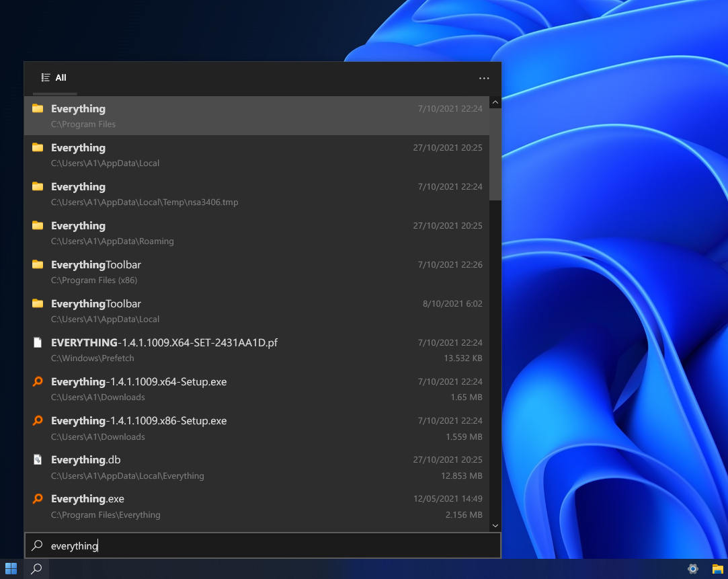Click the list icon beside the All filter
728x579 pixels.
(x=45, y=77)
